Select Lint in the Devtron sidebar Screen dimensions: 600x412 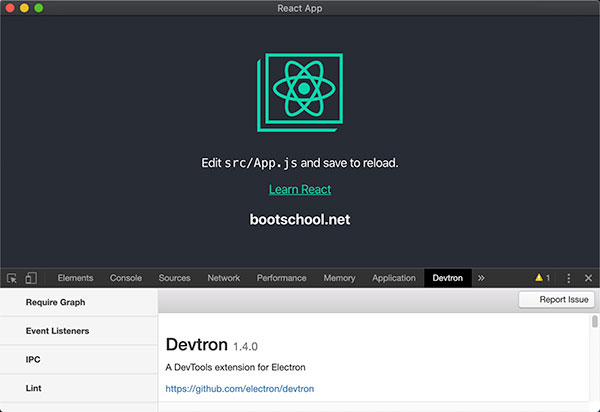pyautogui.click(x=79, y=388)
